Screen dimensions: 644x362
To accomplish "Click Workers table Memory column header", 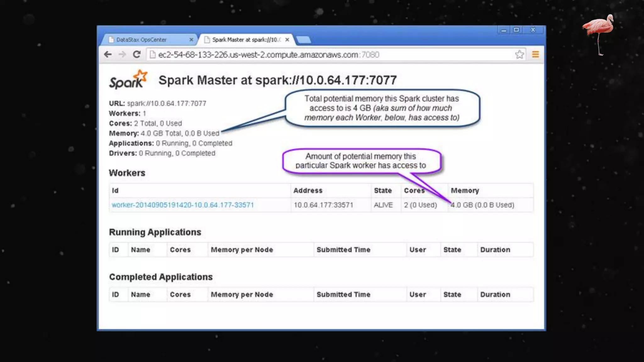I will (x=465, y=190).
